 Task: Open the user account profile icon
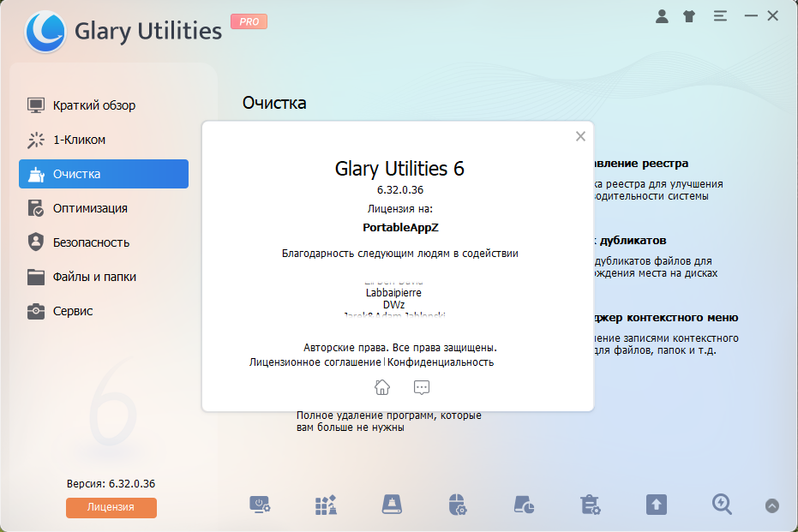click(x=662, y=16)
